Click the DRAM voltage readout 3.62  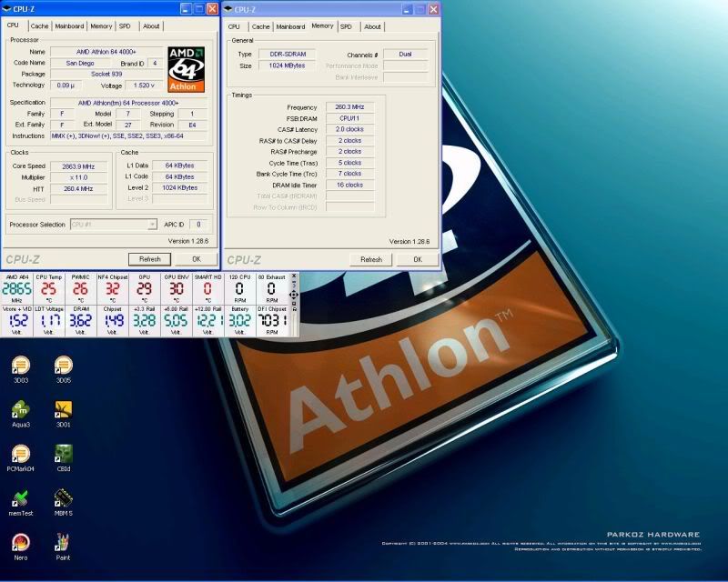pos(81,320)
